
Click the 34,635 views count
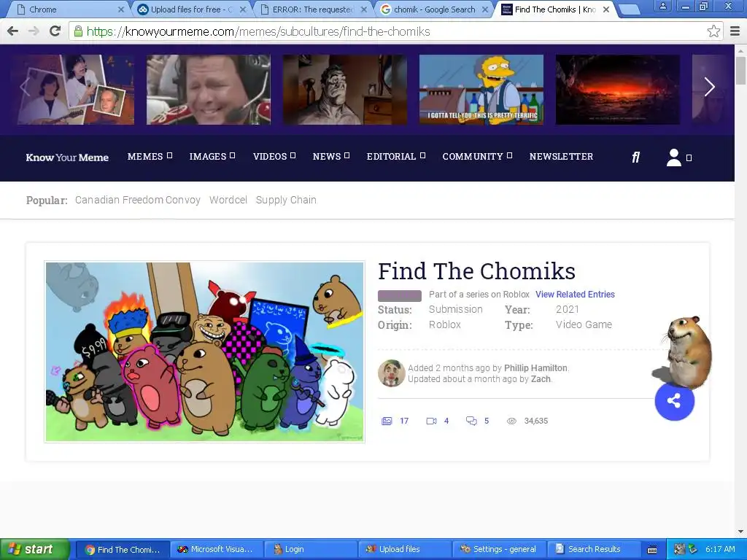click(536, 421)
